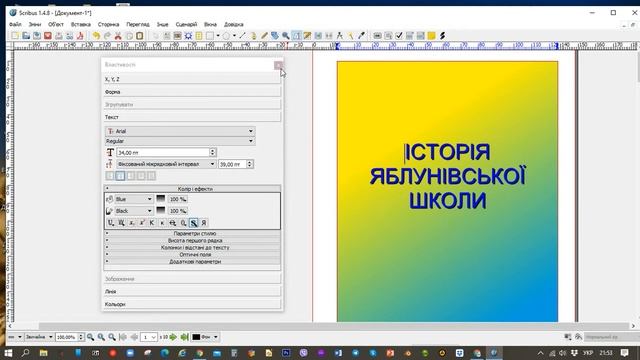Toggle the Underline text effect

(111, 223)
